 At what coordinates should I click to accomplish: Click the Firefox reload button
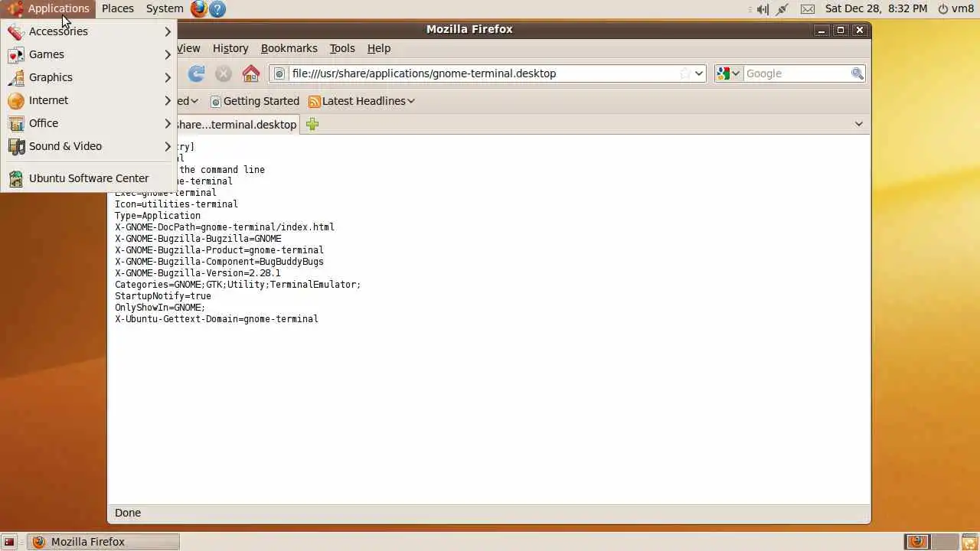click(197, 73)
